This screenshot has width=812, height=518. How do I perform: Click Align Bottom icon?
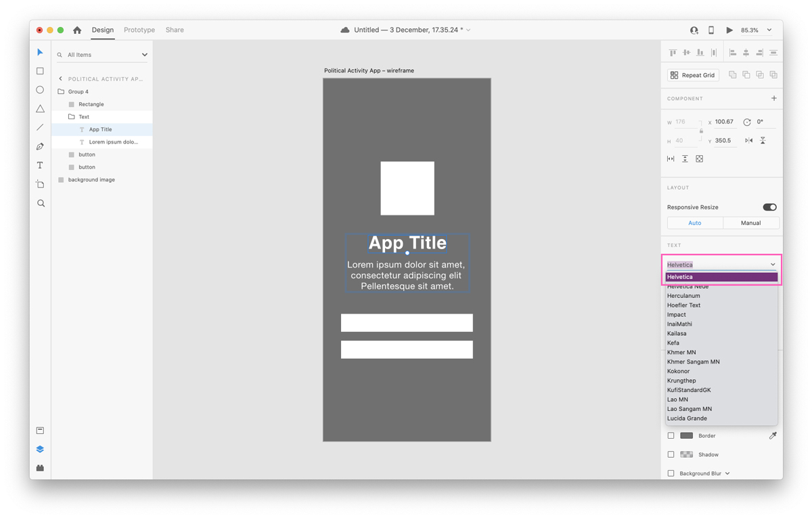point(700,52)
